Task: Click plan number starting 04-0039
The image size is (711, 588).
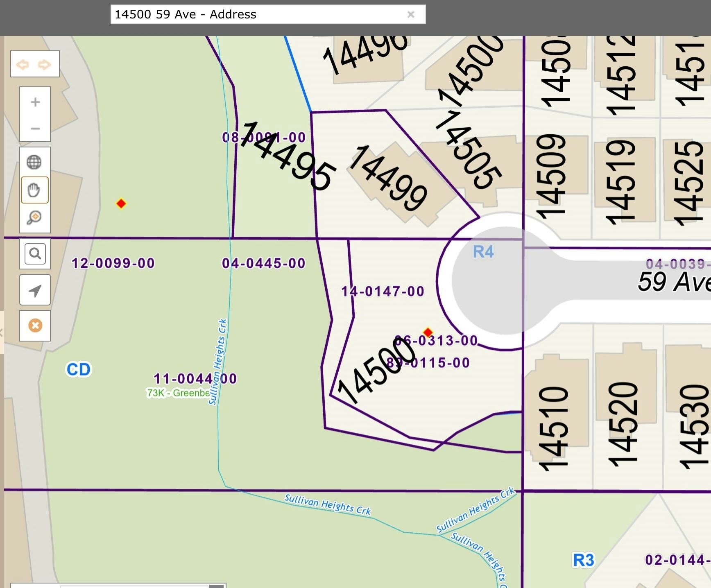Action: click(x=678, y=264)
